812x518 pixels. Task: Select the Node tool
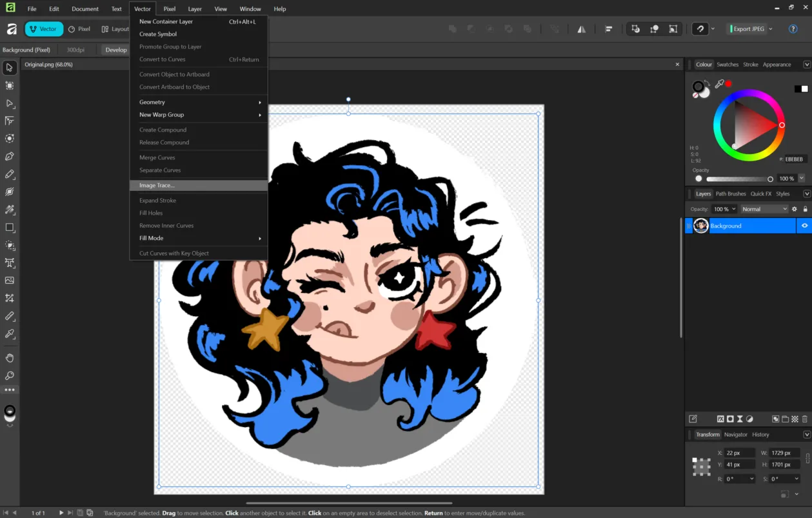tap(9, 103)
